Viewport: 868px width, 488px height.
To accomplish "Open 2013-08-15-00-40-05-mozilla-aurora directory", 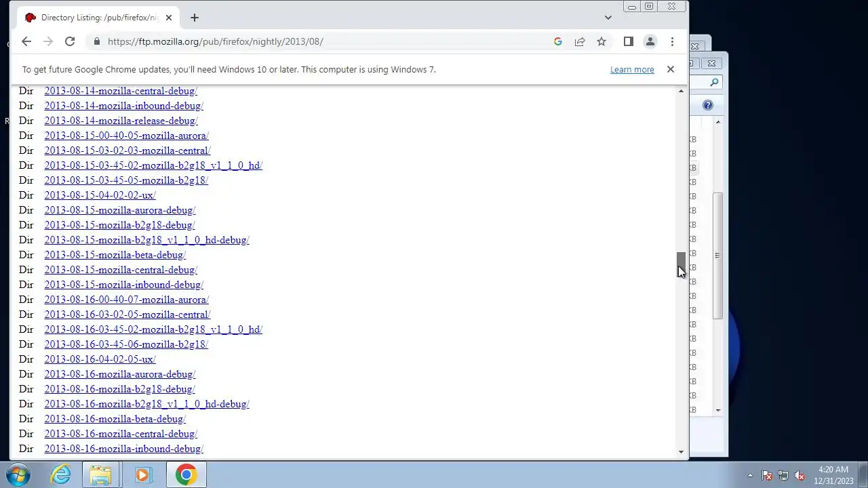I will pyautogui.click(x=126, y=136).
